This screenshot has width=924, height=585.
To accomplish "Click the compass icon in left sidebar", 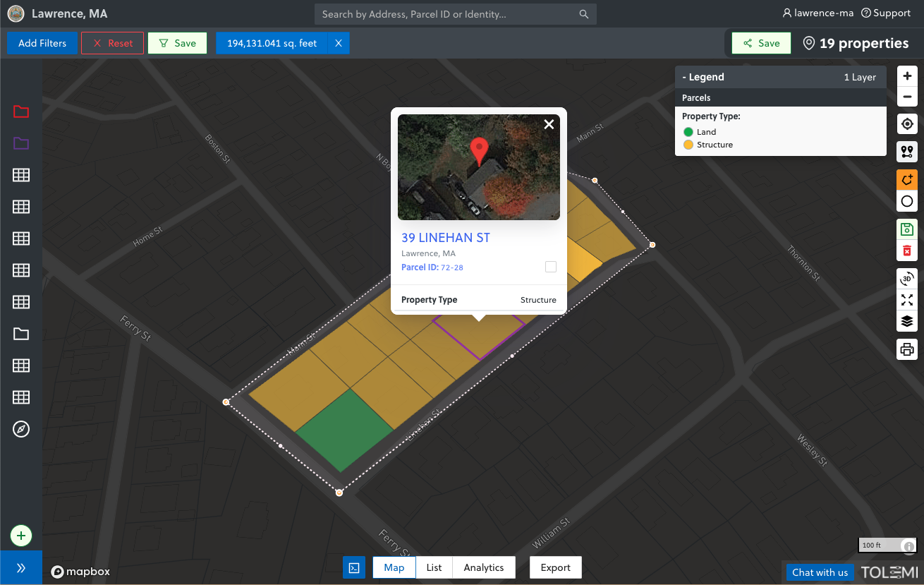I will pos(21,429).
